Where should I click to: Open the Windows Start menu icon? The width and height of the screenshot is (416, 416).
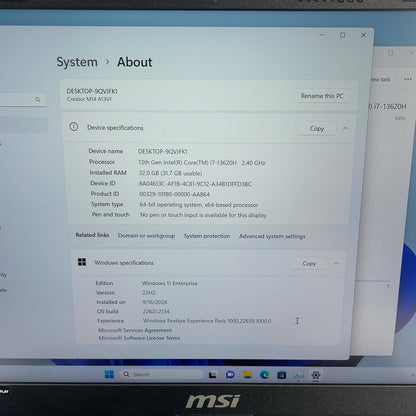click(109, 374)
